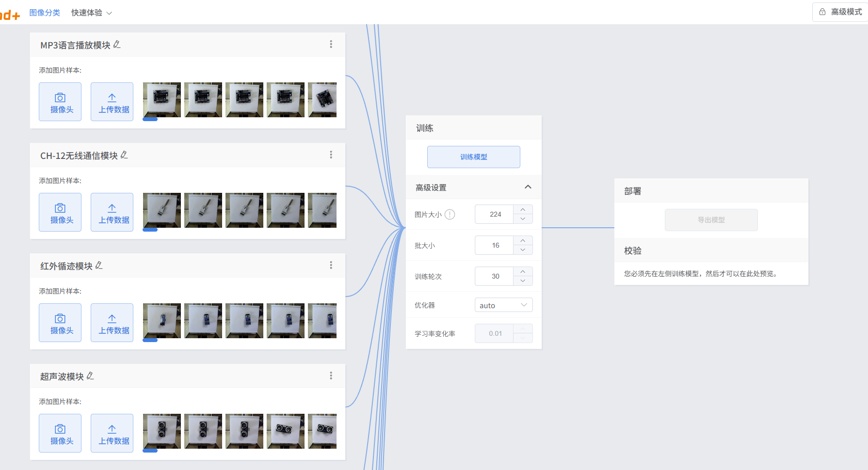Upload data for CH-12无线通信模块 class
This screenshot has height=470, width=868.
click(x=112, y=212)
